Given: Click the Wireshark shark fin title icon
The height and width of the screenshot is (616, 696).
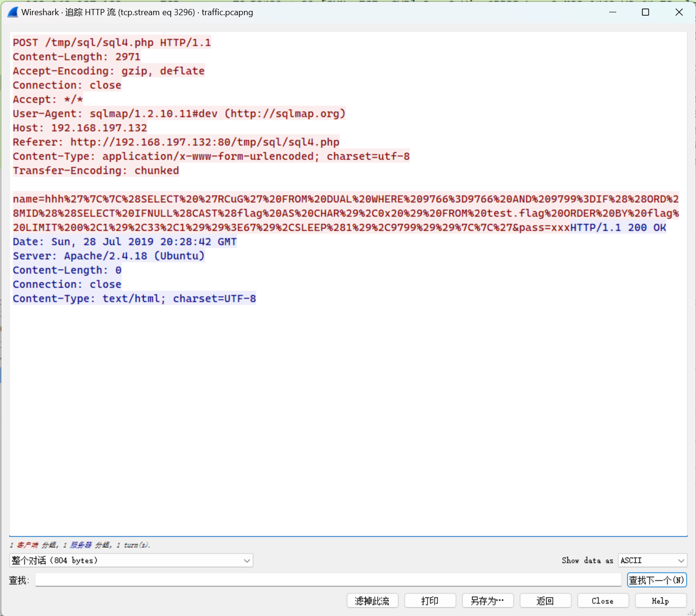Looking at the screenshot, I should click(13, 12).
